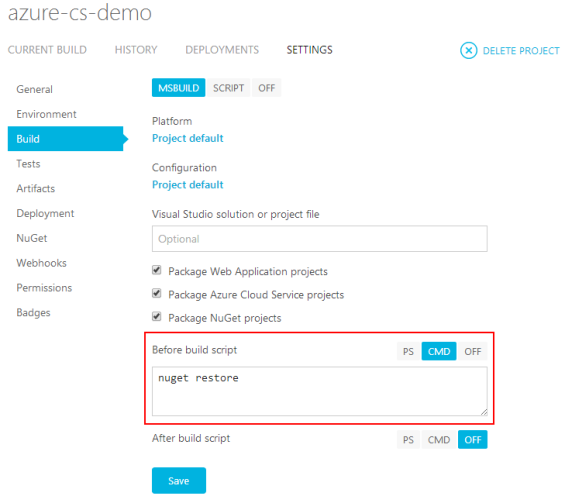Open Environment settings in the sidebar
Image resolution: width=565 pixels, height=503 pixels.
pyautogui.click(x=46, y=114)
